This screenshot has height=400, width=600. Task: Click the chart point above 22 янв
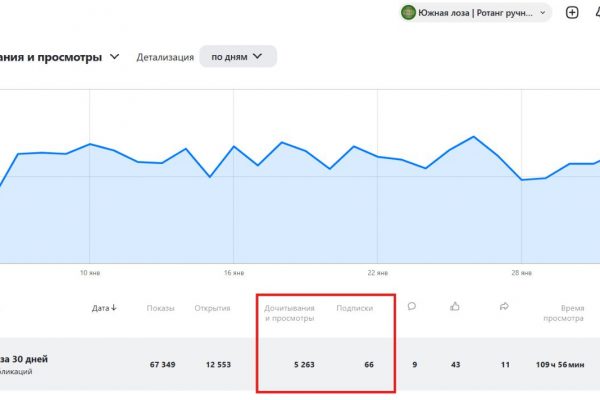point(378,156)
